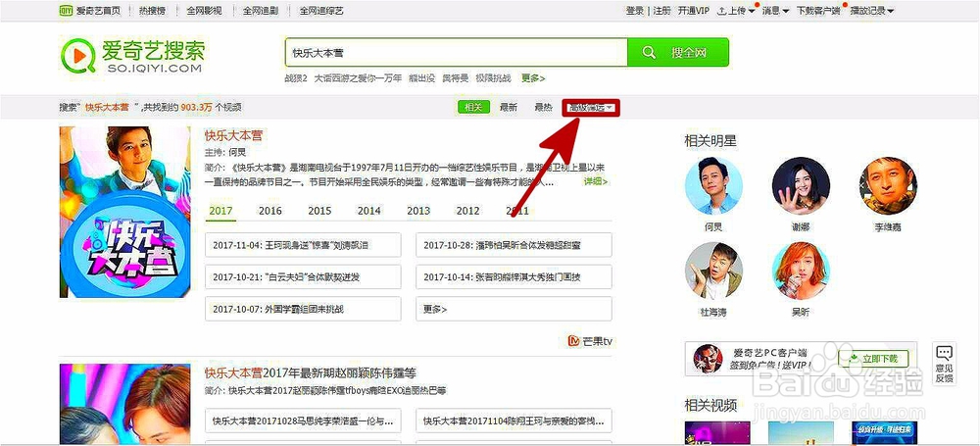
Task: Click hot search 奥特曼
Action: click(455, 78)
